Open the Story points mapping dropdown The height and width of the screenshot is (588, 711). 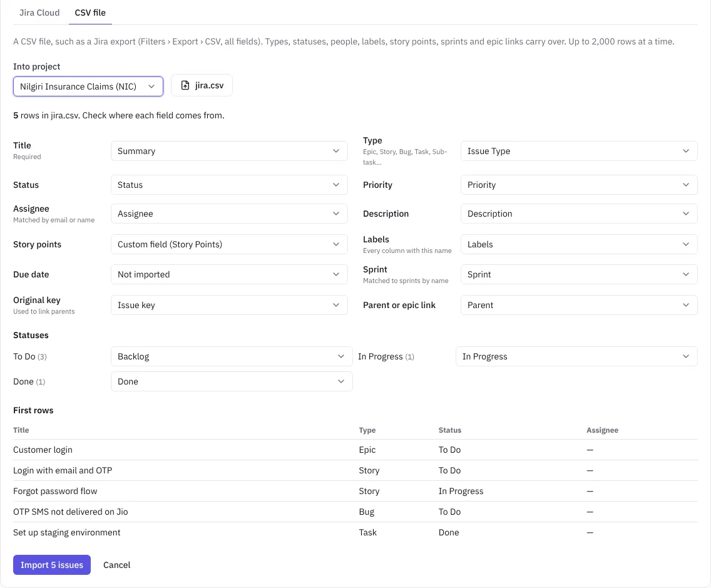coord(229,244)
